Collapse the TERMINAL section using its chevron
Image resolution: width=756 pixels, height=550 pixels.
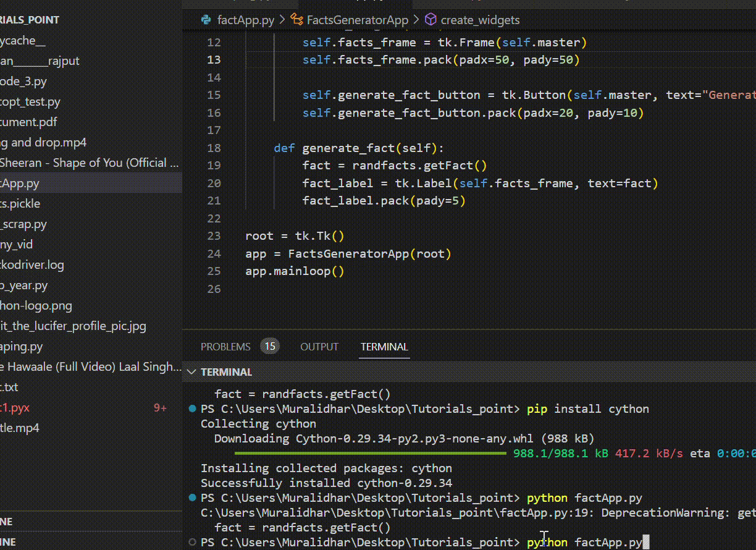pos(191,372)
